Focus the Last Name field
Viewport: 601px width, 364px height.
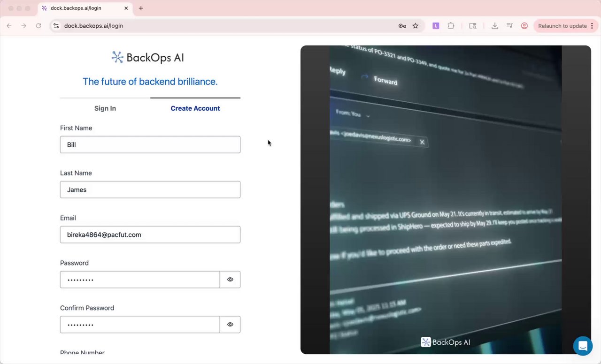150,190
